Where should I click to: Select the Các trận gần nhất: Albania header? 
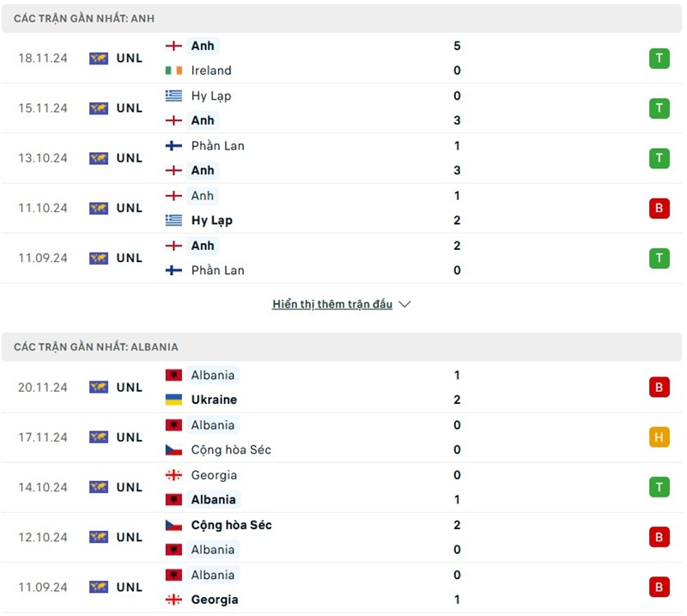point(96,347)
